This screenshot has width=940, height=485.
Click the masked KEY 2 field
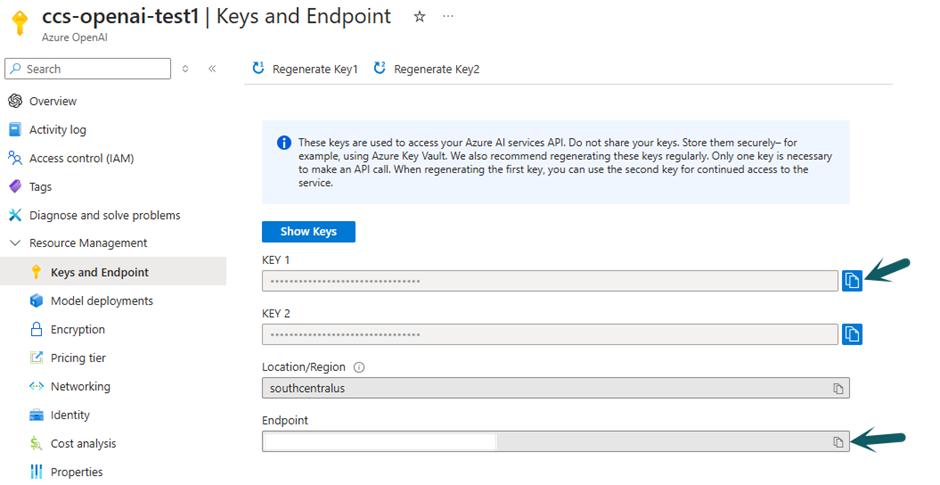550,334
